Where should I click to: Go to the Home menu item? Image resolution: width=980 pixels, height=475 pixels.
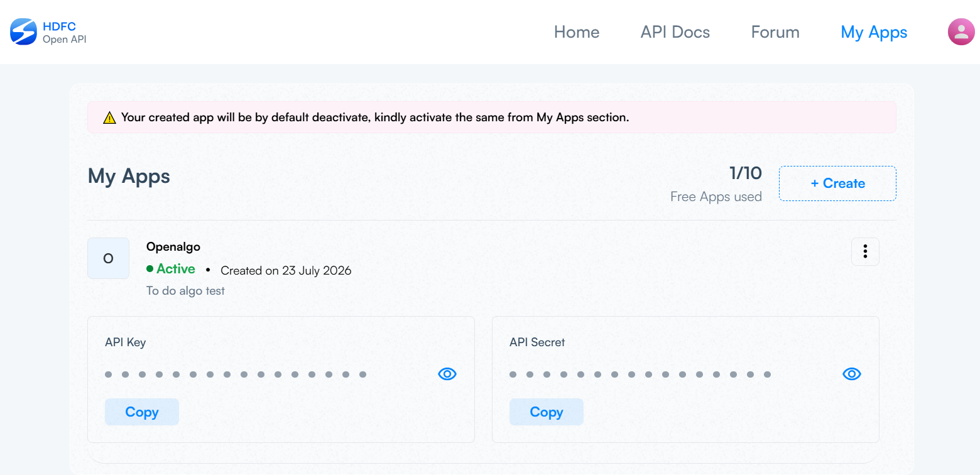577,32
